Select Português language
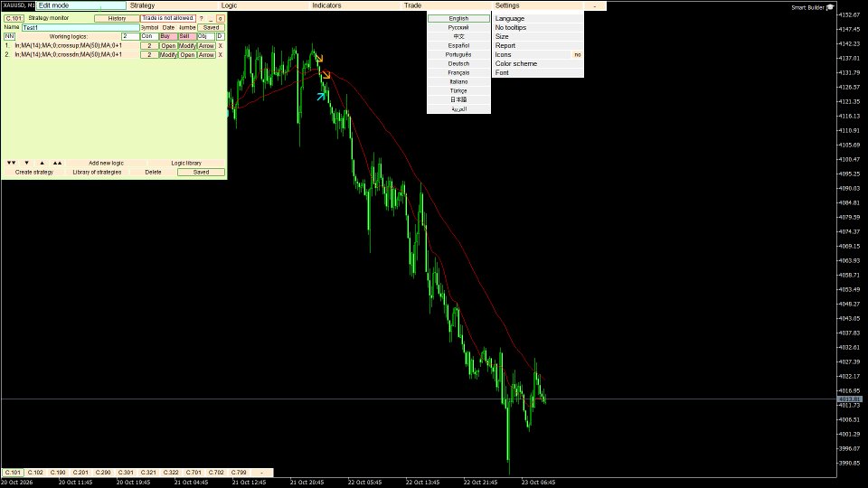This screenshot has height=488, width=868. 459,55
